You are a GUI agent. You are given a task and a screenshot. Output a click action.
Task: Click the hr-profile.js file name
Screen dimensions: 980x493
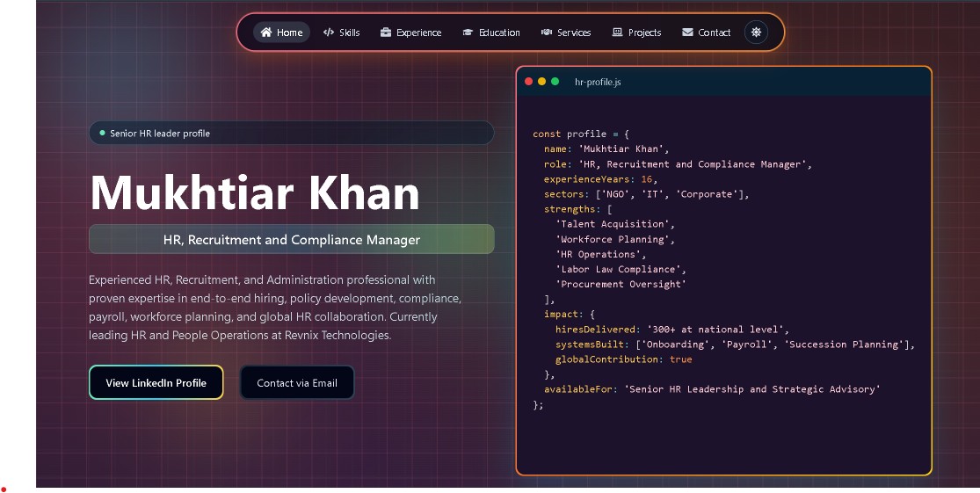598,82
